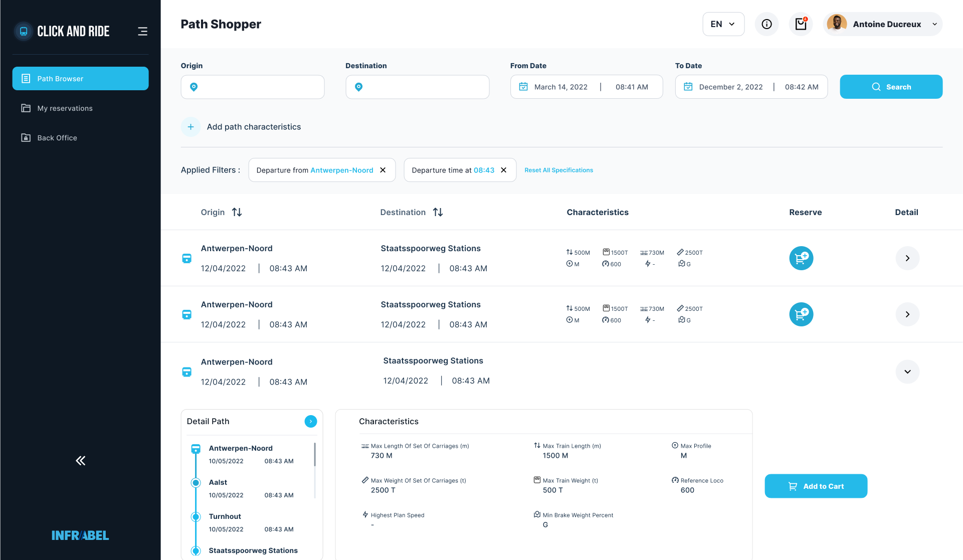
Task: Remove the departure time 08:43 filter
Action: [x=504, y=170]
